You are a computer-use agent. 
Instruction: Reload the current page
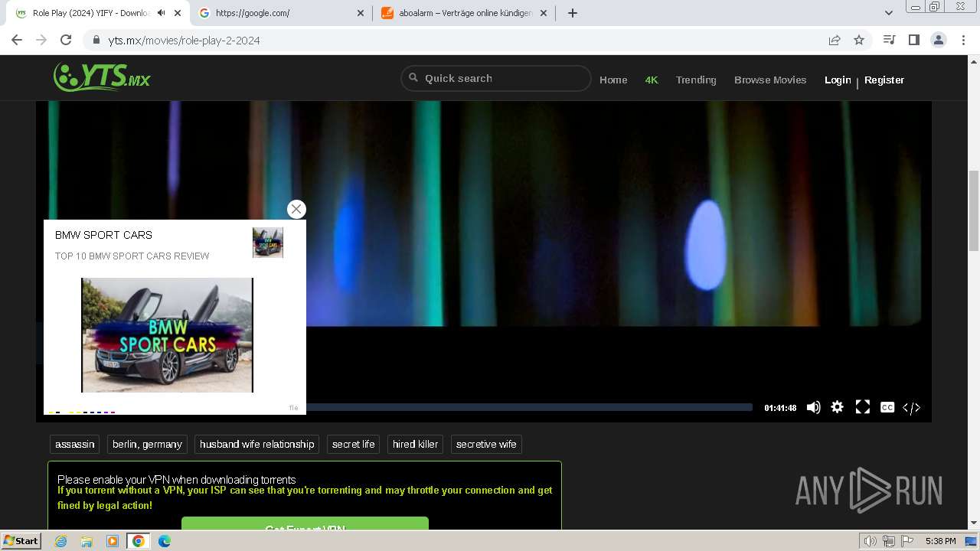coord(66,40)
